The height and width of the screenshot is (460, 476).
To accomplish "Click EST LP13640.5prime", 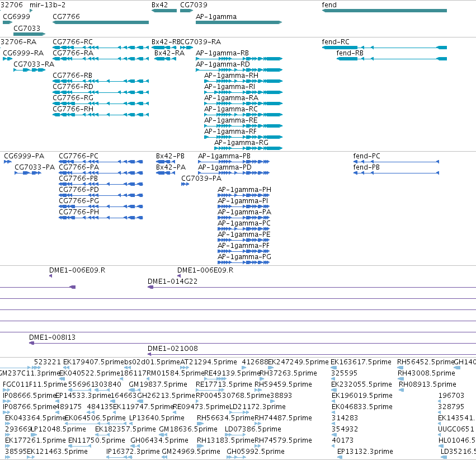I will 157,418.
